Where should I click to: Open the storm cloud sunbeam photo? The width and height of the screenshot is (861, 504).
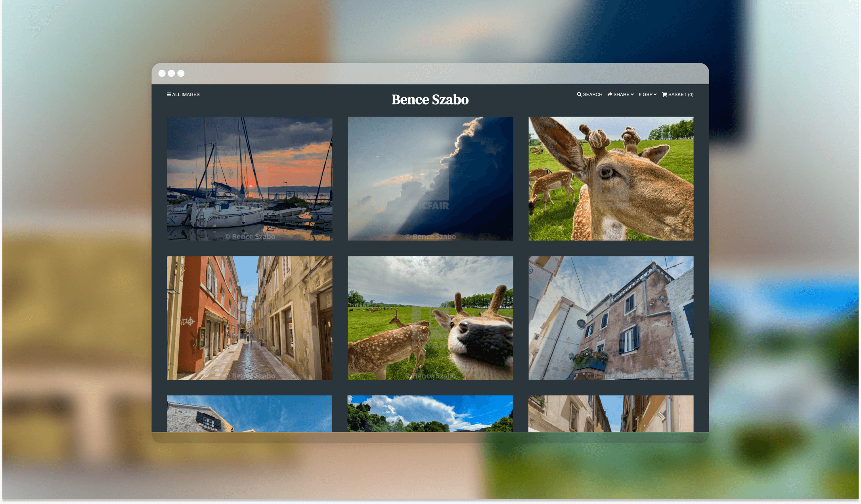coord(430,178)
